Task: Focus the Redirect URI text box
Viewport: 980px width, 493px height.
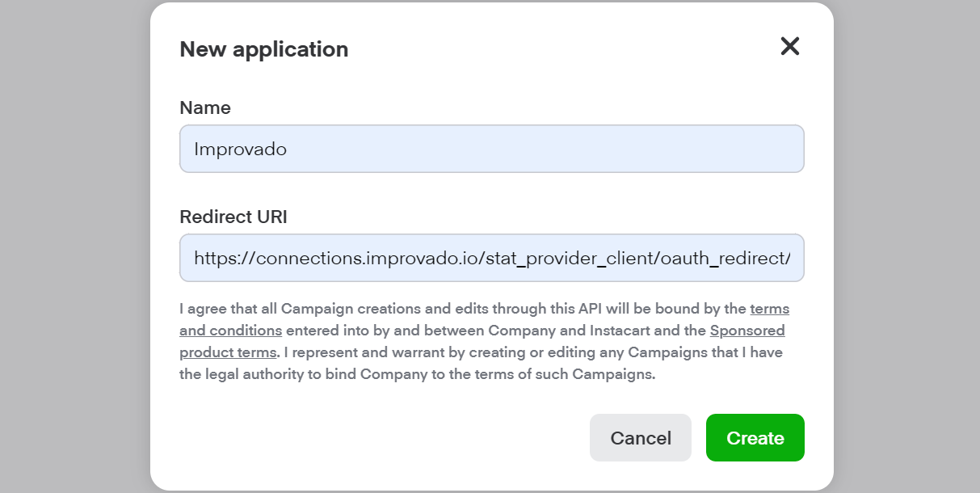Action: point(491,258)
